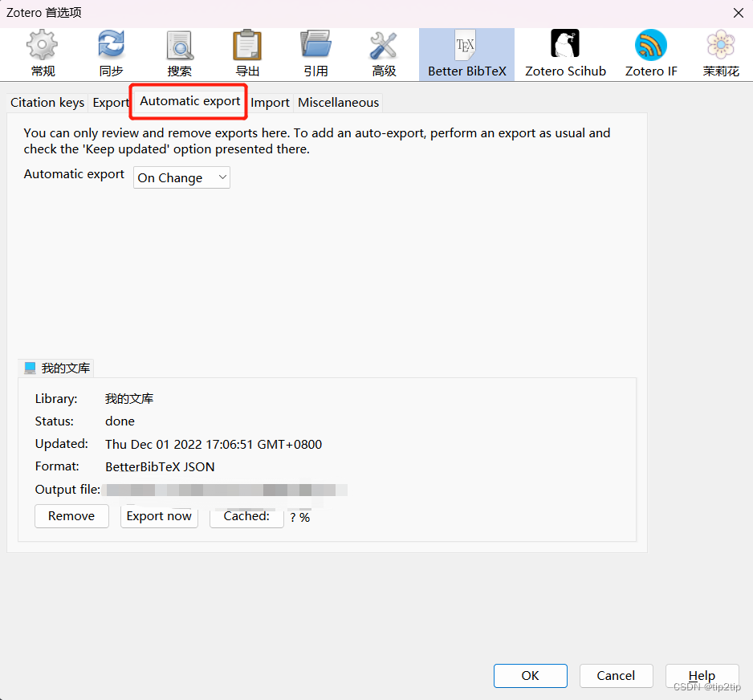Switch to the Import tab

tap(270, 103)
